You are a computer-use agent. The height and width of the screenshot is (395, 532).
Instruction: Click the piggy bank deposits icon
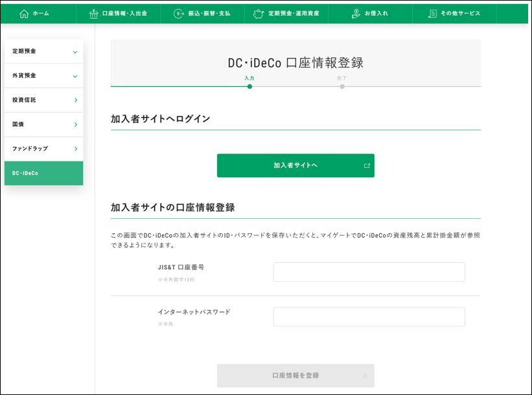259,14
